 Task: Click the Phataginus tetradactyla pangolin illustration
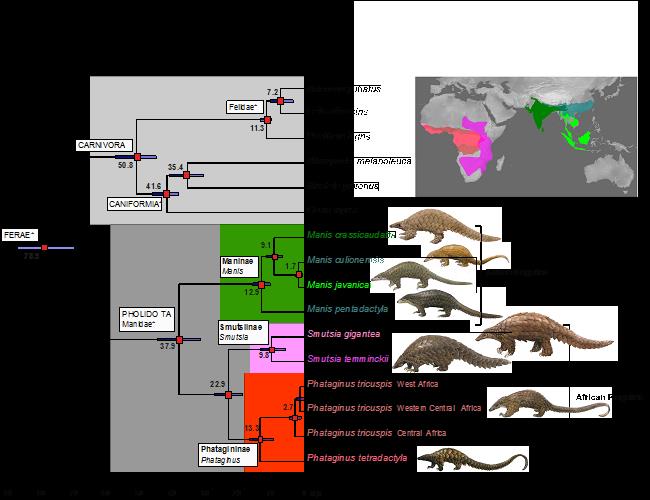click(472, 459)
